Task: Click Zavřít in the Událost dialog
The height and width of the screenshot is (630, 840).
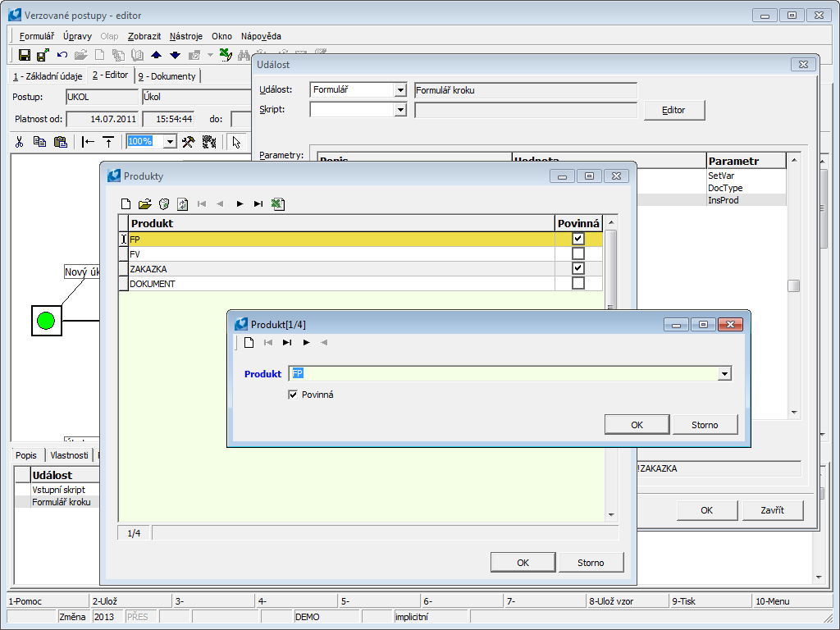Action: click(x=772, y=510)
